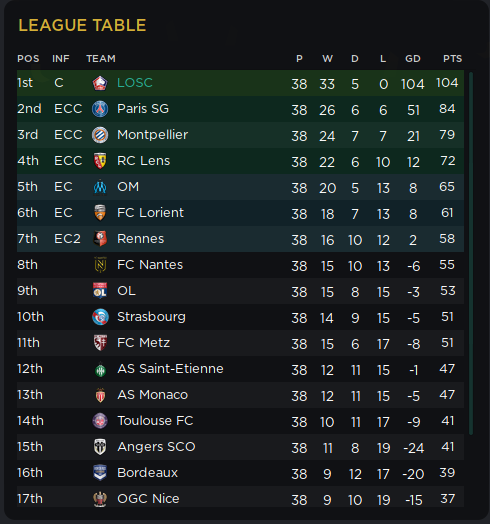Sort table by PTS column header

click(x=453, y=59)
